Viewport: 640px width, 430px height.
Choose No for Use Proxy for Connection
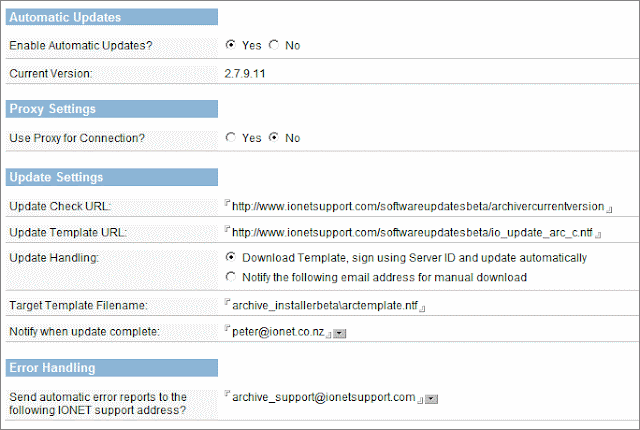click(x=273, y=137)
